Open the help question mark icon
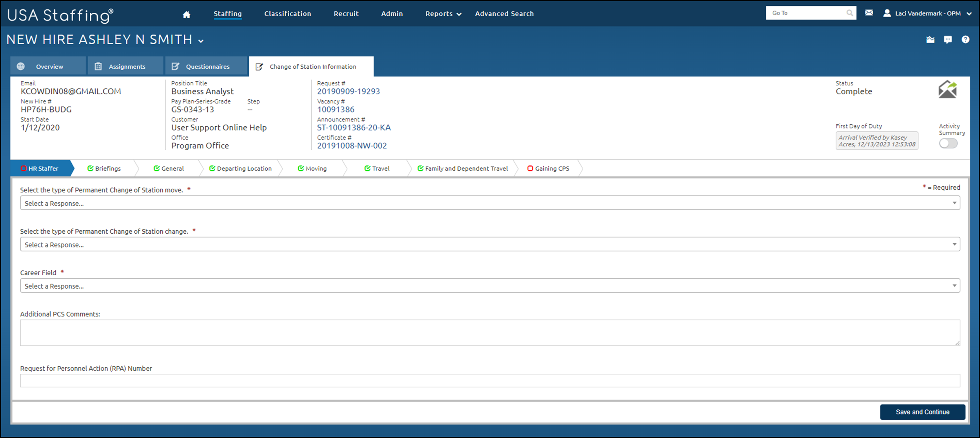Image resolution: width=980 pixels, height=438 pixels. [x=965, y=40]
